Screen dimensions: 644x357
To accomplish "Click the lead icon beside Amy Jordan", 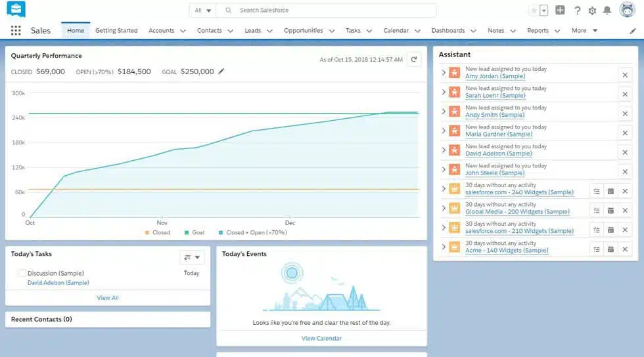I will [x=454, y=73].
